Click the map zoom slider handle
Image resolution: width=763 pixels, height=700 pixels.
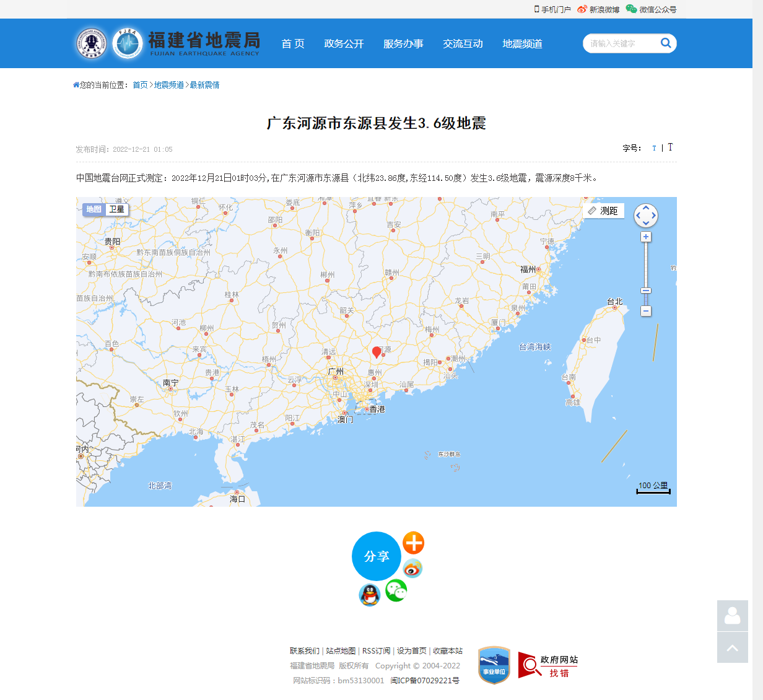646,291
